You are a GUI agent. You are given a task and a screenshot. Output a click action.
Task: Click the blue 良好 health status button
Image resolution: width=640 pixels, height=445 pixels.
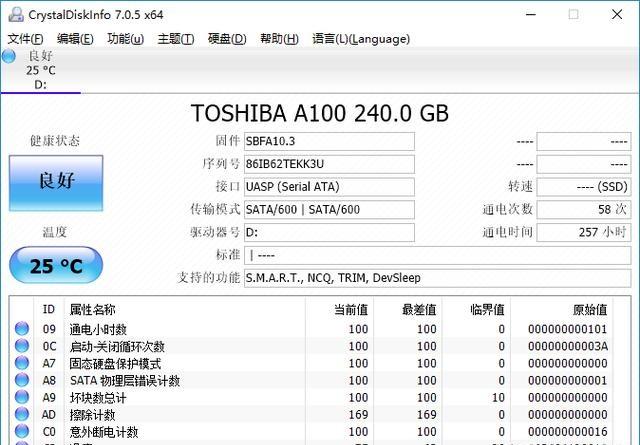pos(56,183)
